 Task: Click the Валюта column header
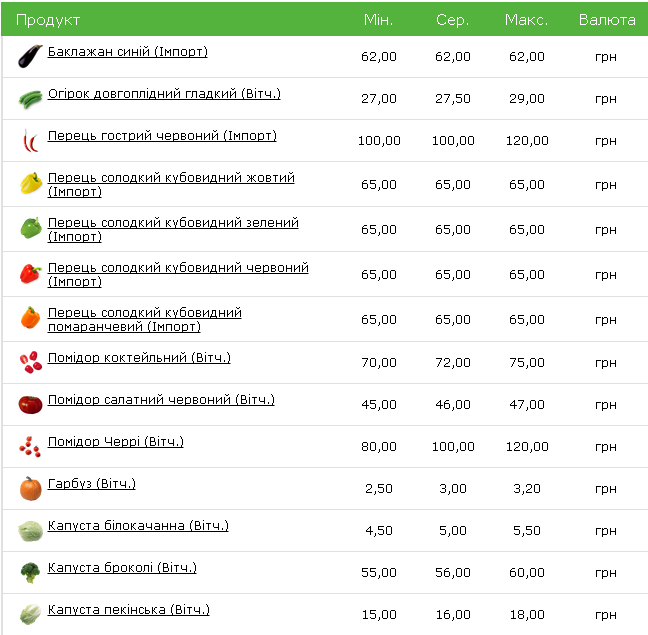(607, 20)
